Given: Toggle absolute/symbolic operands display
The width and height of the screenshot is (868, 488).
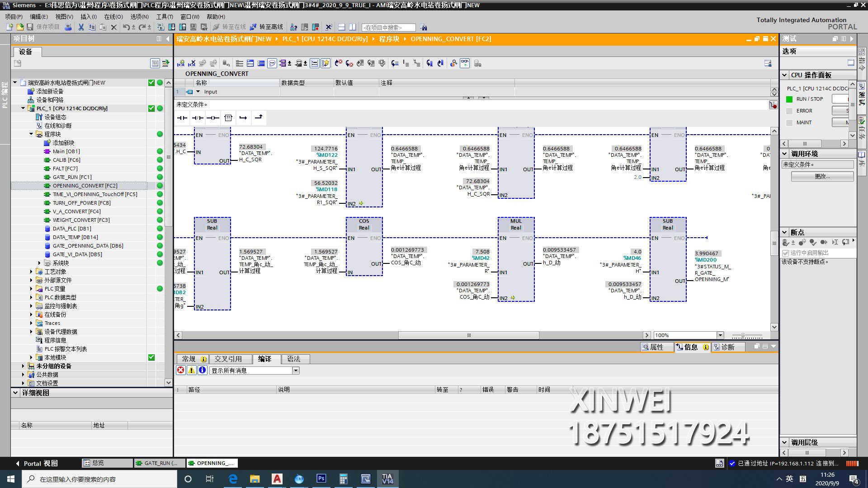Looking at the screenshot, I should pyautogui.click(x=283, y=63).
